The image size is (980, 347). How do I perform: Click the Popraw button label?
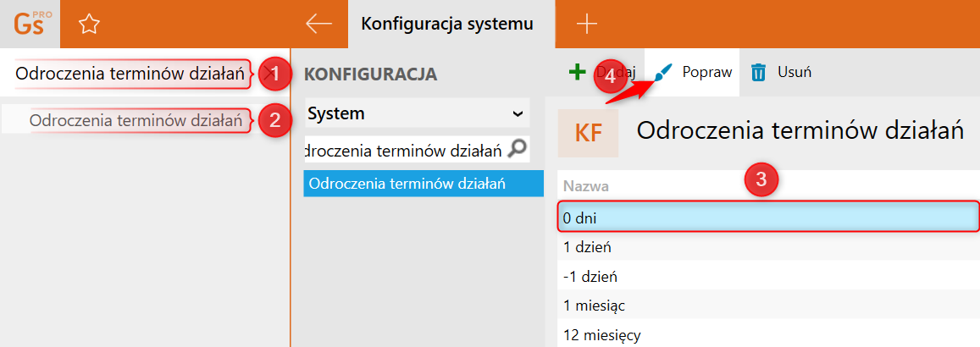(x=707, y=72)
